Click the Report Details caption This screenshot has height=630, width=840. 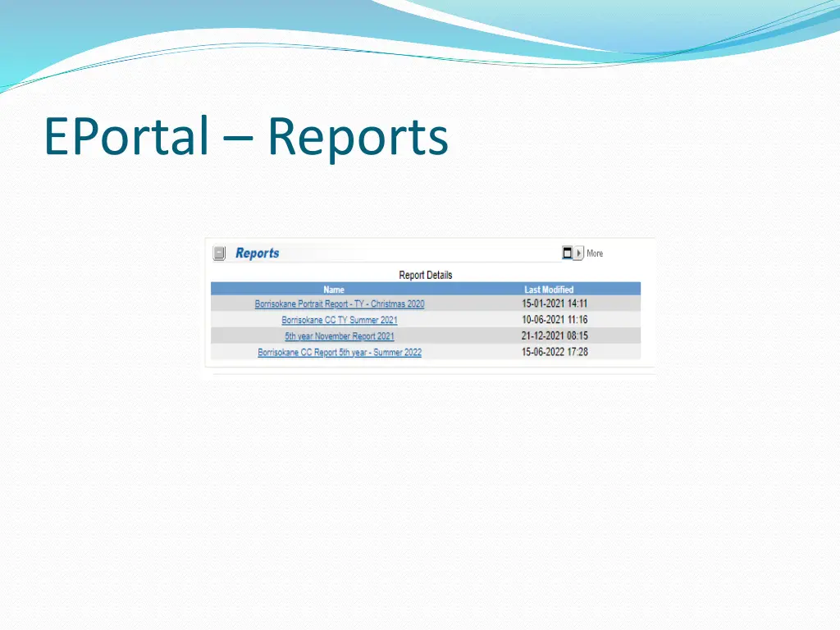(426, 275)
